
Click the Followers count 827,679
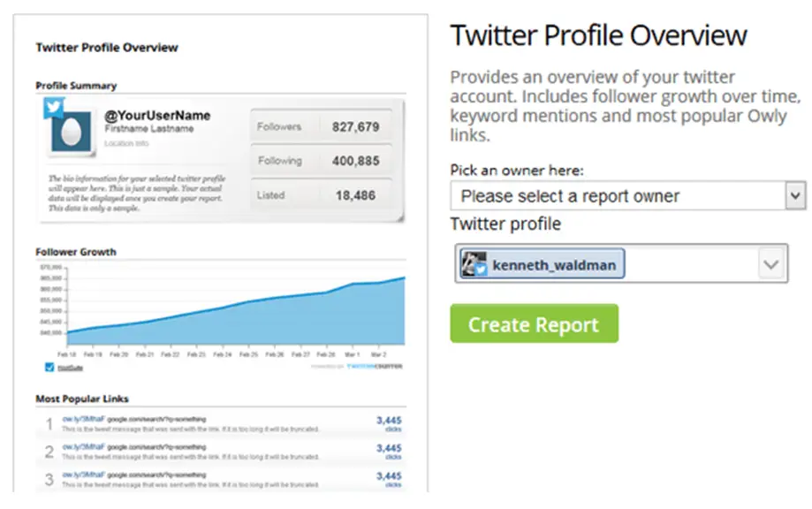(x=355, y=127)
